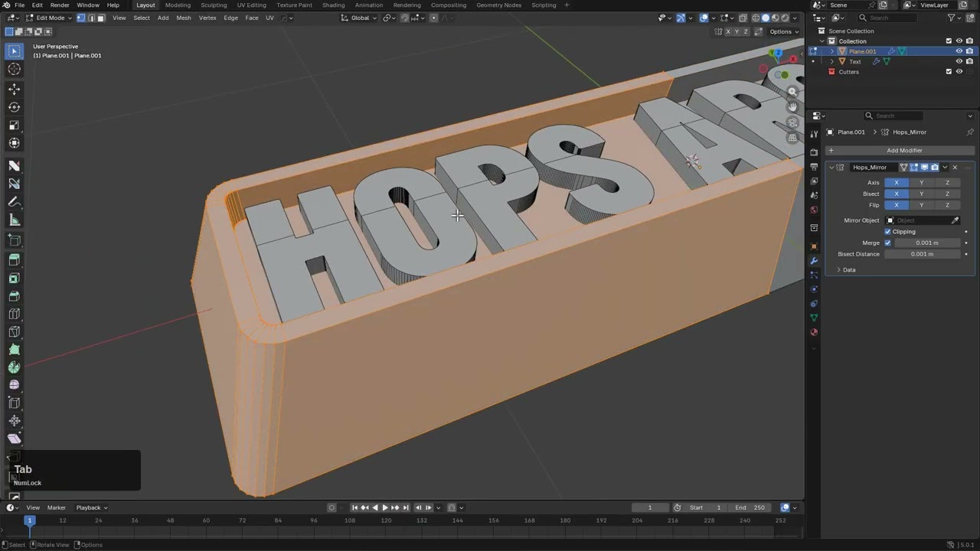Click the Bisect Distance value field
This screenshot has height=551, width=980.
point(923,254)
